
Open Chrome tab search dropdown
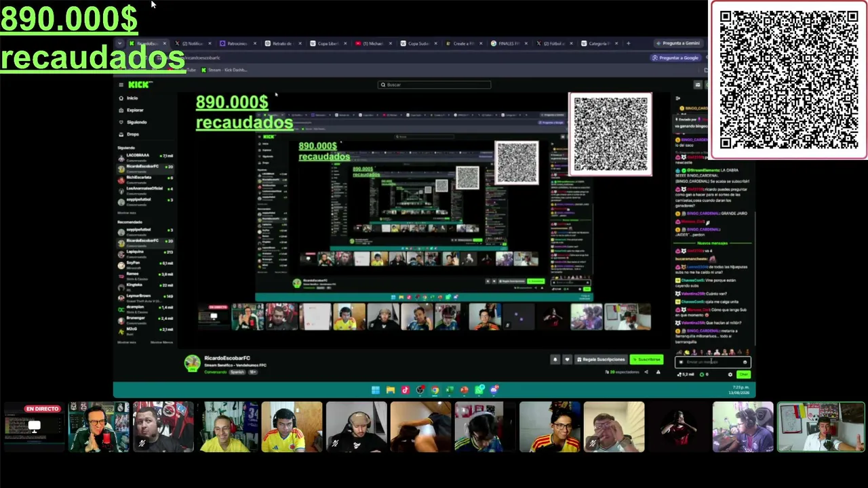click(x=120, y=43)
